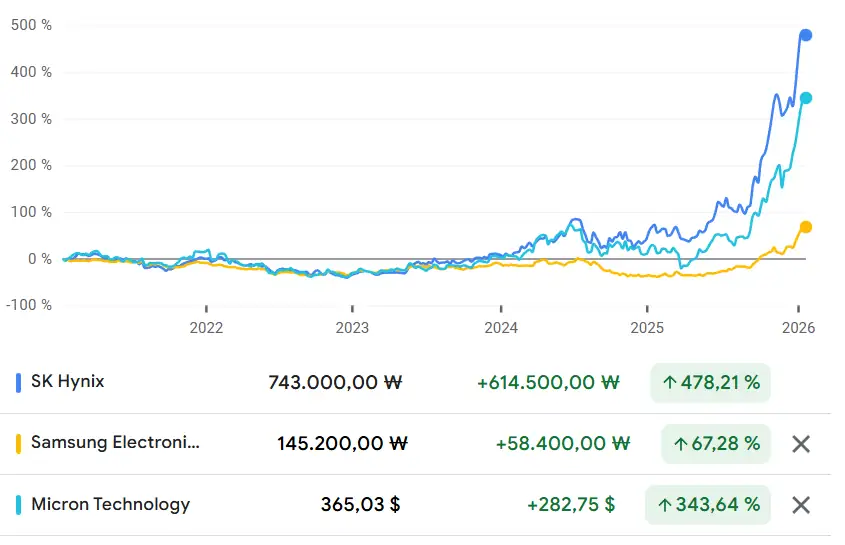Image resolution: width=845 pixels, height=545 pixels.
Task: Remove Samsung Electronics from the comparison
Action: point(800,444)
